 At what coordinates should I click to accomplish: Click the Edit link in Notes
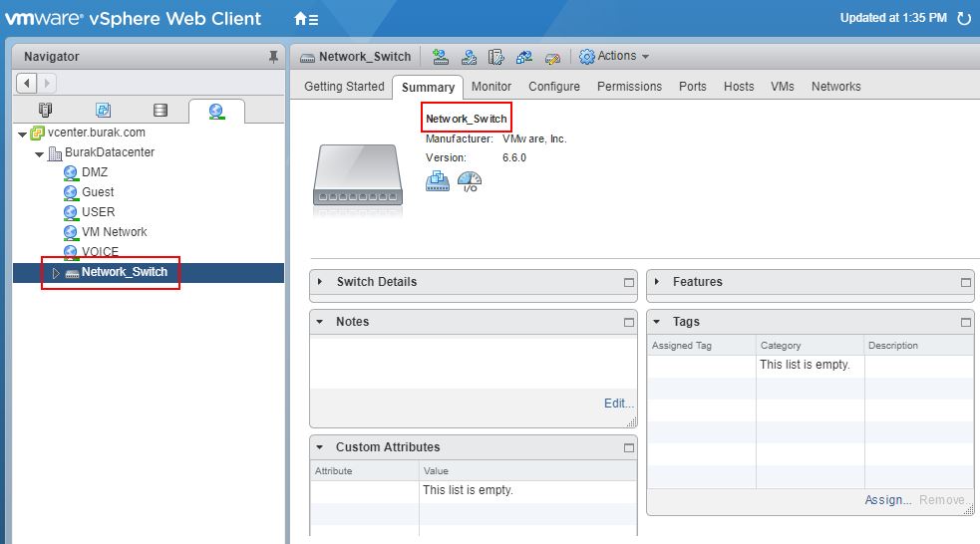click(x=619, y=404)
